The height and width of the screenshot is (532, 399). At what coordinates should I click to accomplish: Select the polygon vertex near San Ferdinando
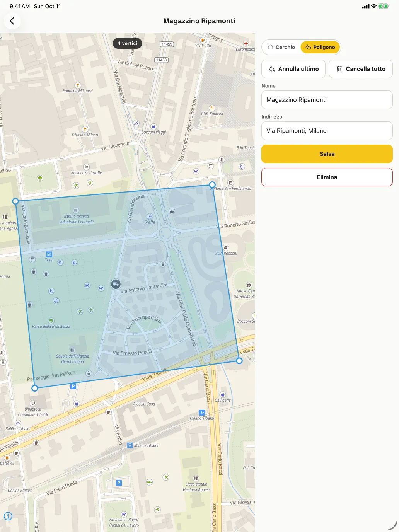[212, 185]
